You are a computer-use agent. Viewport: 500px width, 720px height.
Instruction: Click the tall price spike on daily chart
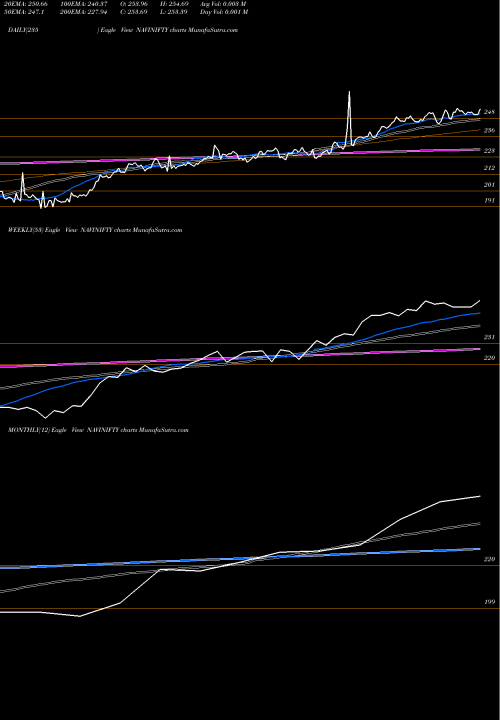[x=349, y=117]
